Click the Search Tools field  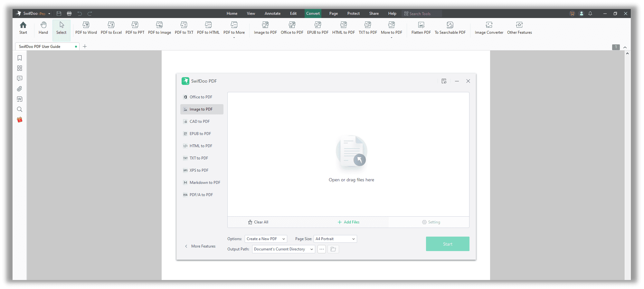422,14
